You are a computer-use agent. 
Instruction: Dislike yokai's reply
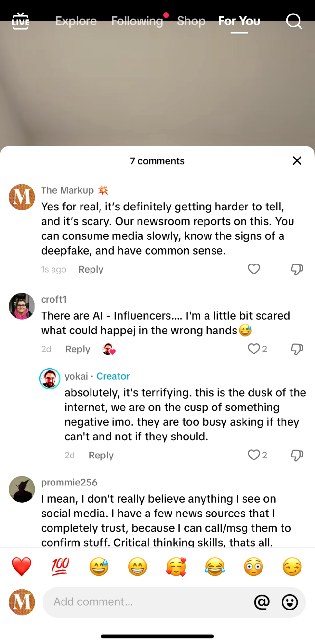[x=296, y=455]
